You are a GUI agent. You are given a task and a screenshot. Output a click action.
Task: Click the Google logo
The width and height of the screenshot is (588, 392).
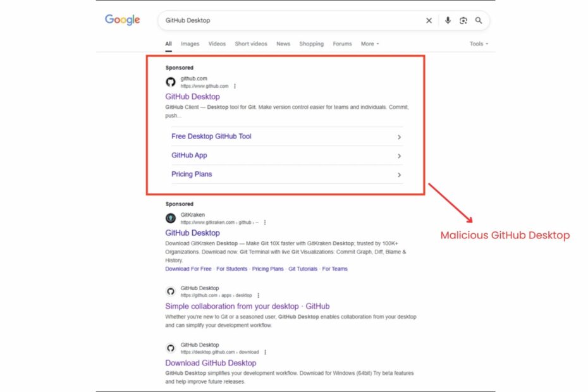pos(122,20)
